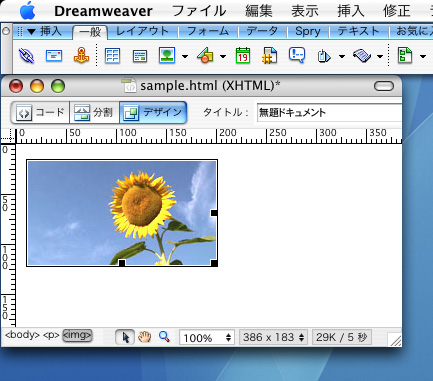The image size is (433, 381).
Task: Choose the Zoom magnifier tool
Action: [x=164, y=337]
